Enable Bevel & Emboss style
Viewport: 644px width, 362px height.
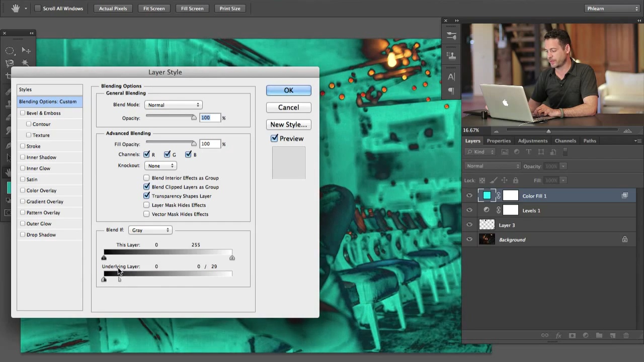(x=23, y=113)
